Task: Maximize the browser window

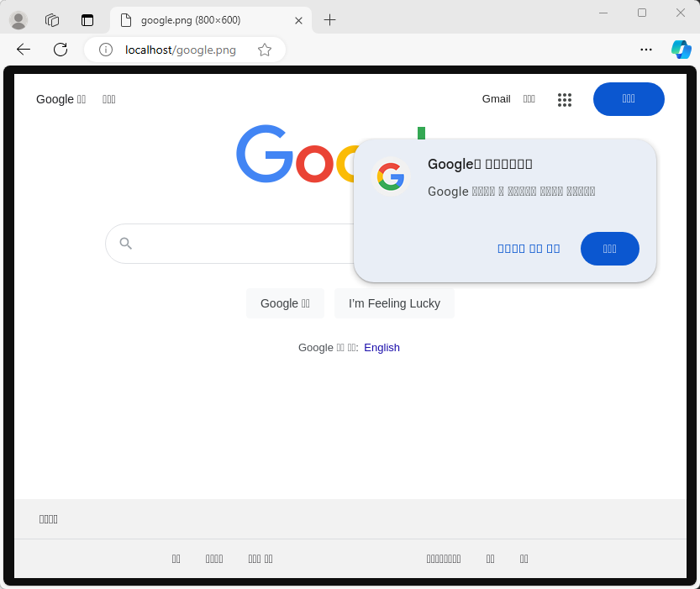Action: [x=642, y=13]
